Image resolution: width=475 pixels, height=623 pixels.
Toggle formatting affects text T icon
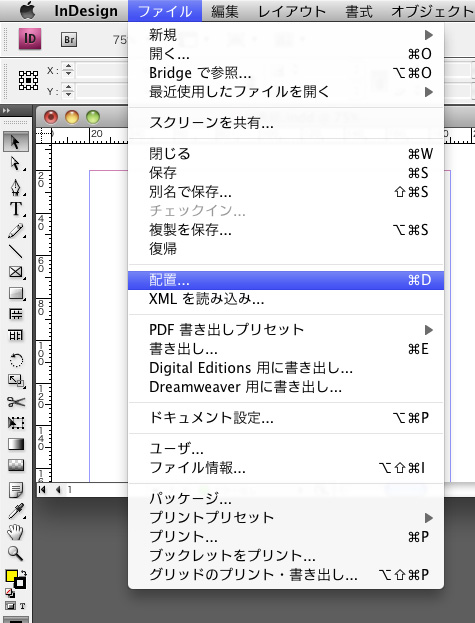coord(22,606)
